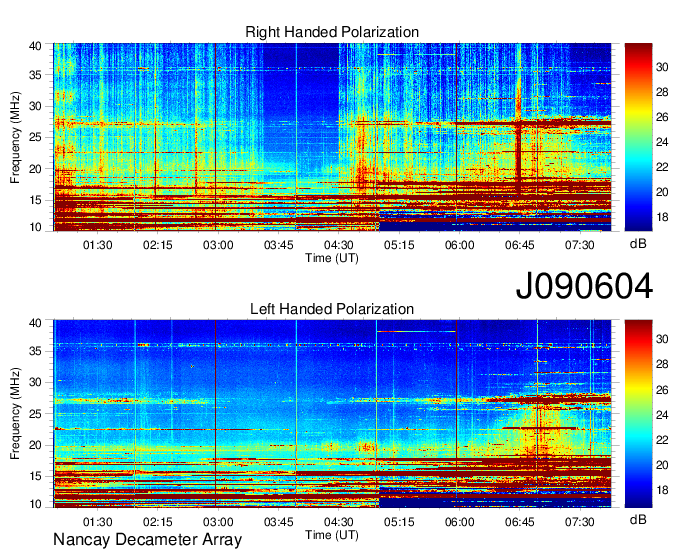Click Frequency (MHz) label of Right Handed plot

click(x=15, y=137)
